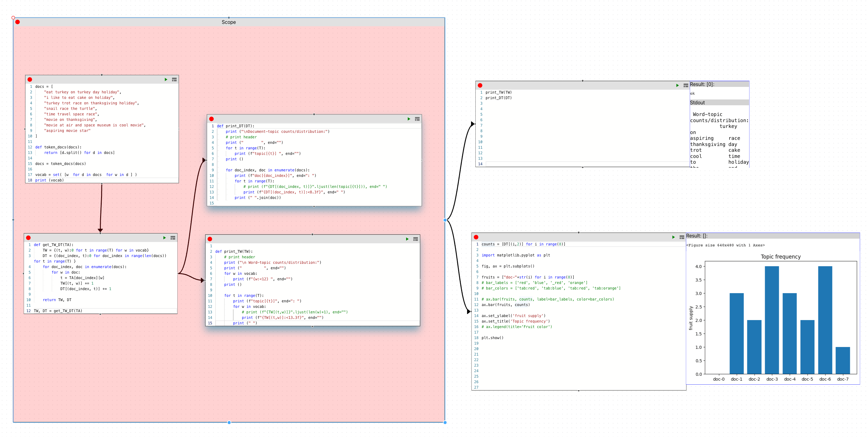Run the matplotlib bar chart cell
The height and width of the screenshot is (437, 868).
pyautogui.click(x=674, y=237)
